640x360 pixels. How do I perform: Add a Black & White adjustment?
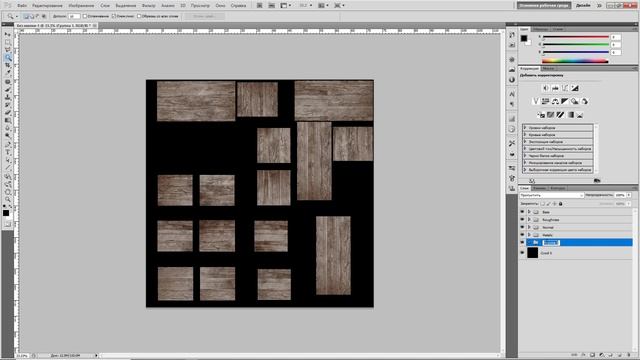[x=565, y=101]
